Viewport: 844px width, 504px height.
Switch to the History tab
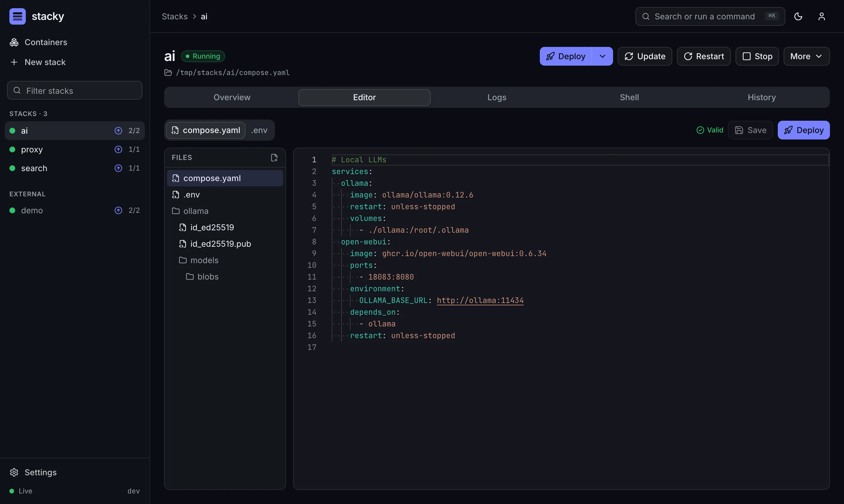coord(761,98)
